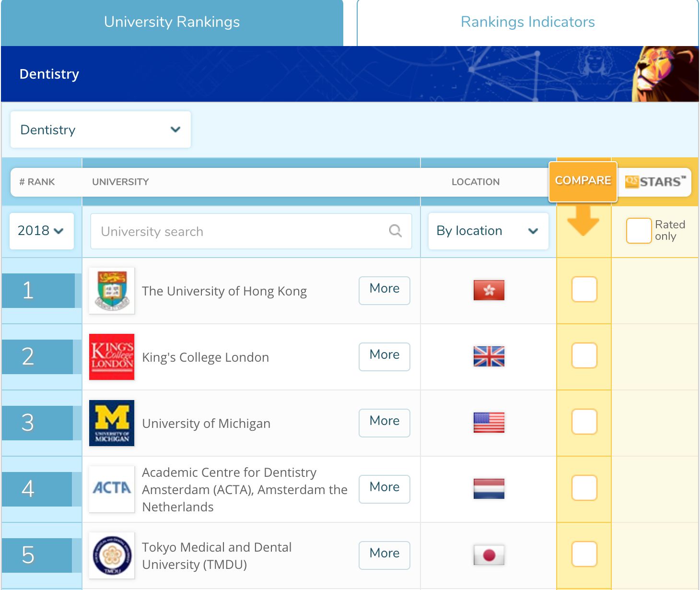
Task: Open the By location dropdown
Action: [488, 231]
